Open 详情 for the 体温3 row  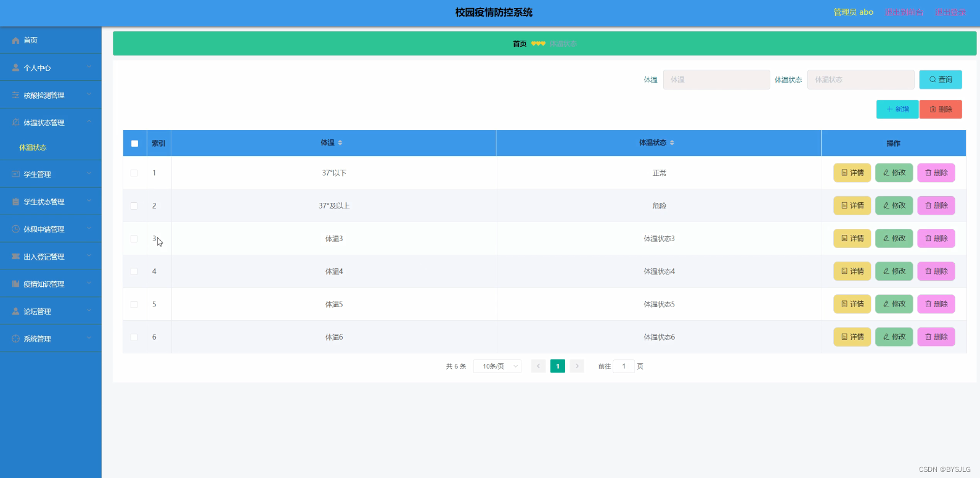[852, 238]
